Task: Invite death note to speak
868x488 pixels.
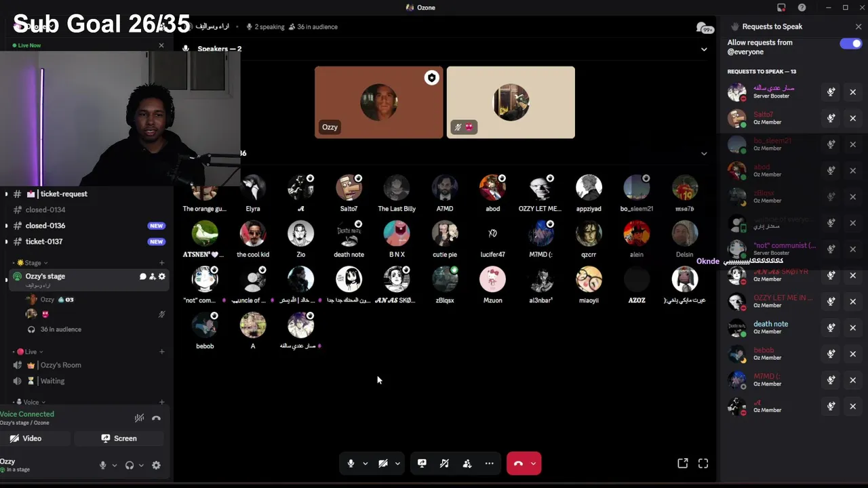Action: 831,327
